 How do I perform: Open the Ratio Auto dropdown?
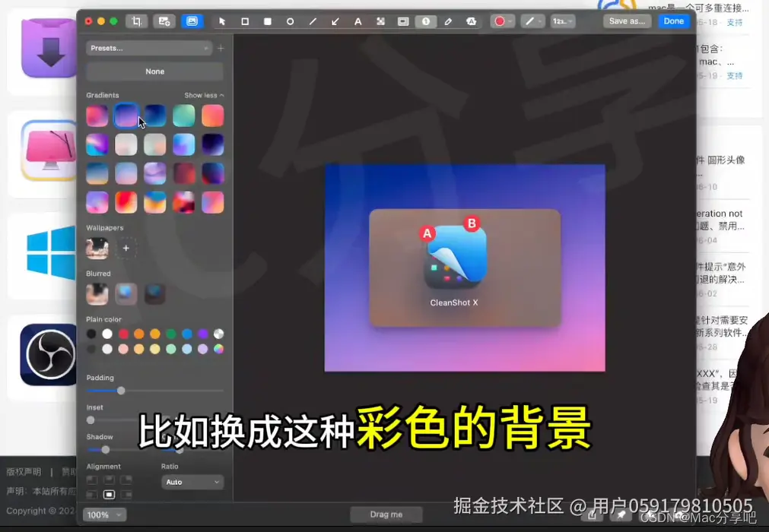(x=192, y=482)
